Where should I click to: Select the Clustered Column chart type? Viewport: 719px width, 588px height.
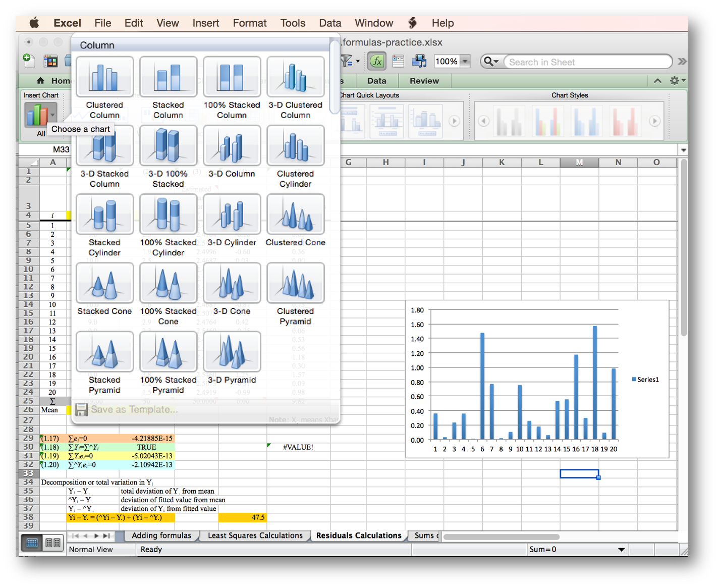tap(104, 77)
